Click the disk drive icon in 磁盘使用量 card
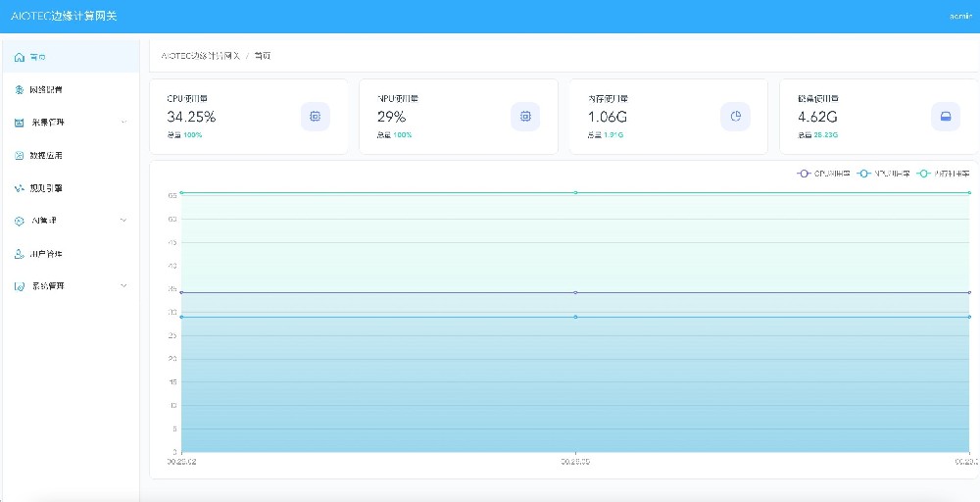This screenshot has width=980, height=502. (946, 116)
